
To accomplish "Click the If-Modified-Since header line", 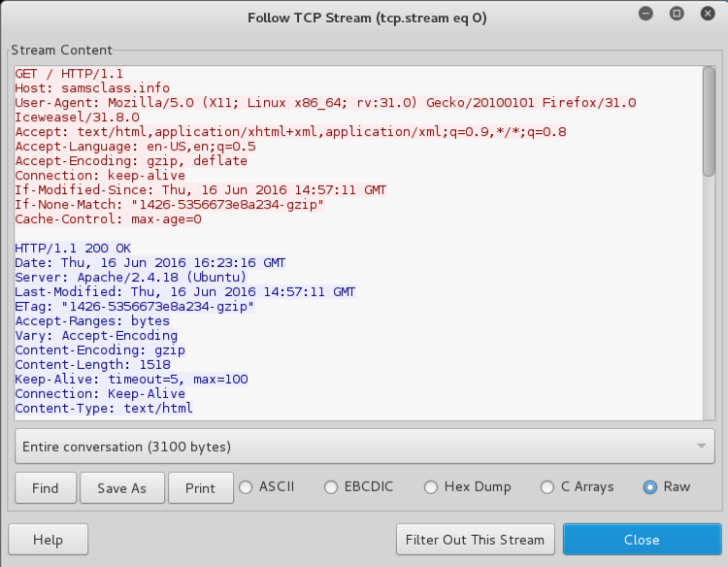I will point(201,190).
